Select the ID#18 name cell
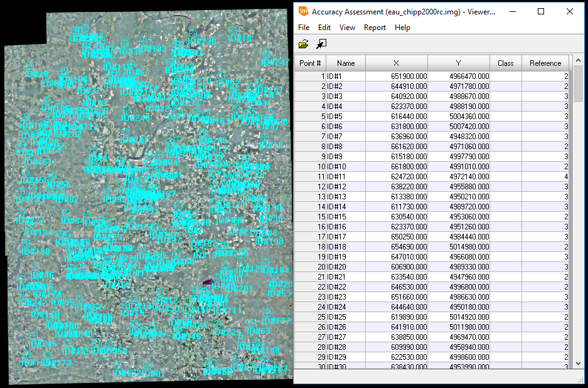Viewport: 588px width, 388px height. click(346, 247)
